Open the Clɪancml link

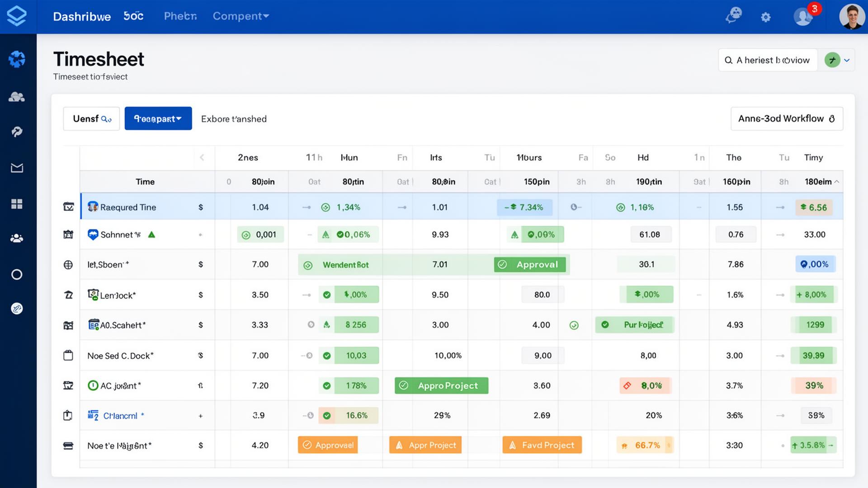[x=120, y=416]
